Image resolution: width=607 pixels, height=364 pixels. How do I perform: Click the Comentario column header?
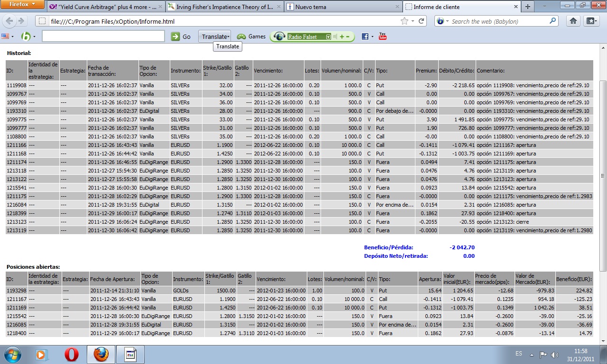pyautogui.click(x=534, y=70)
